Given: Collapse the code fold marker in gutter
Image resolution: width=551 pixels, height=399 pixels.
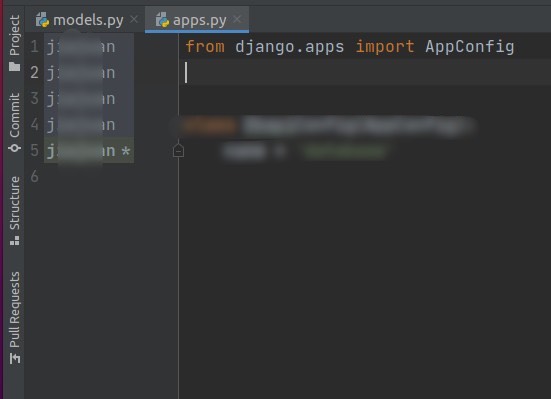Looking at the screenshot, I should pyautogui.click(x=178, y=150).
